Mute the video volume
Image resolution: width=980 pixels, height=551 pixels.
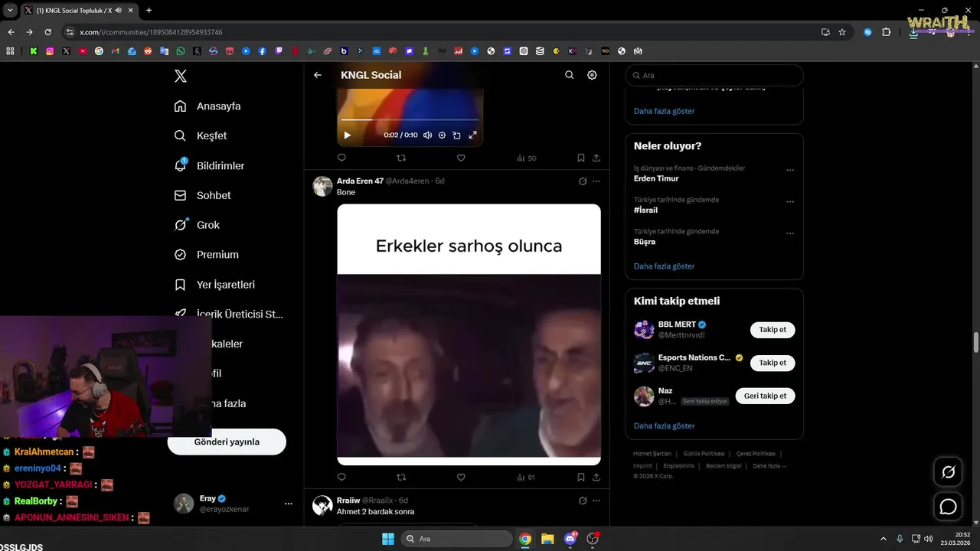(427, 135)
